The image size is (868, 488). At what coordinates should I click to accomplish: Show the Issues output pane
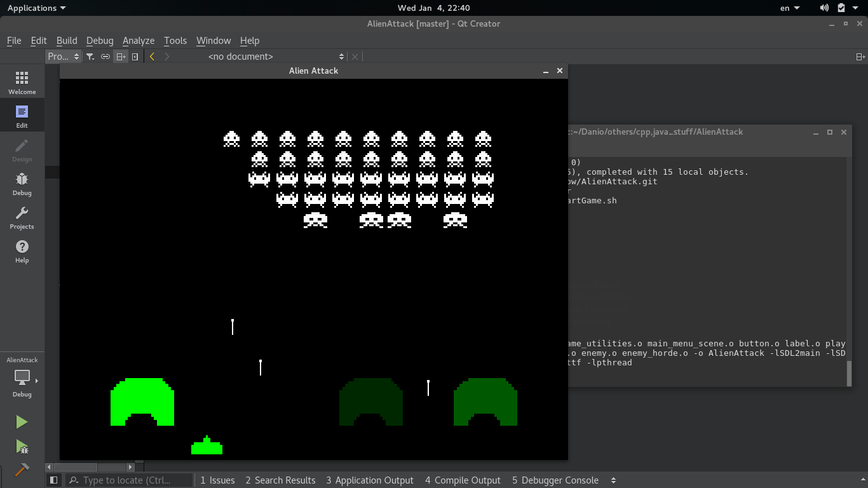point(217,480)
